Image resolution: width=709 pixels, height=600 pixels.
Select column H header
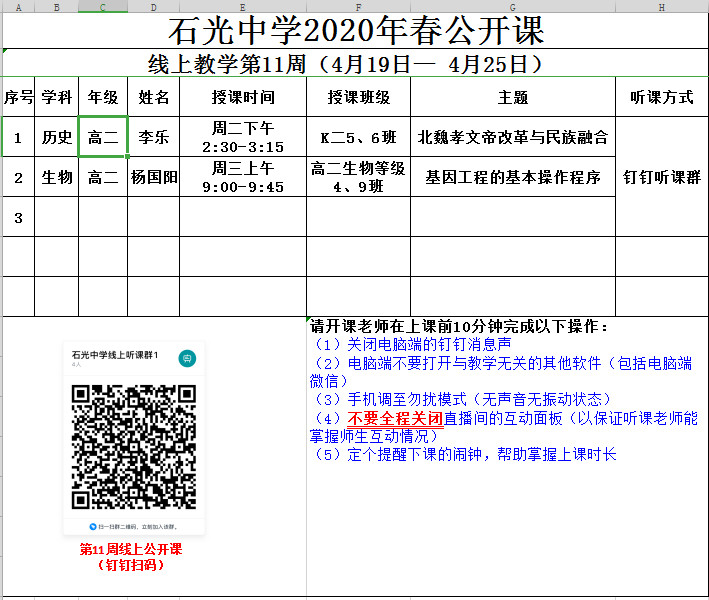click(x=661, y=7)
